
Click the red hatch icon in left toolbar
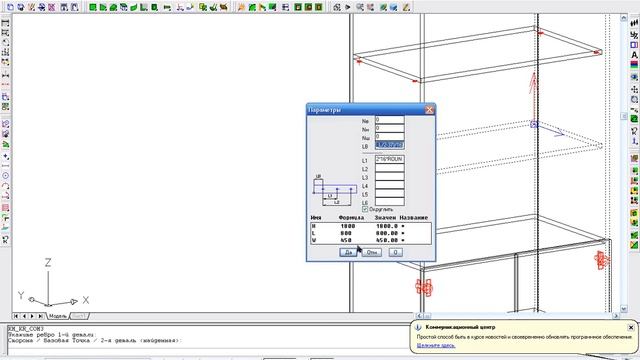(5, 207)
